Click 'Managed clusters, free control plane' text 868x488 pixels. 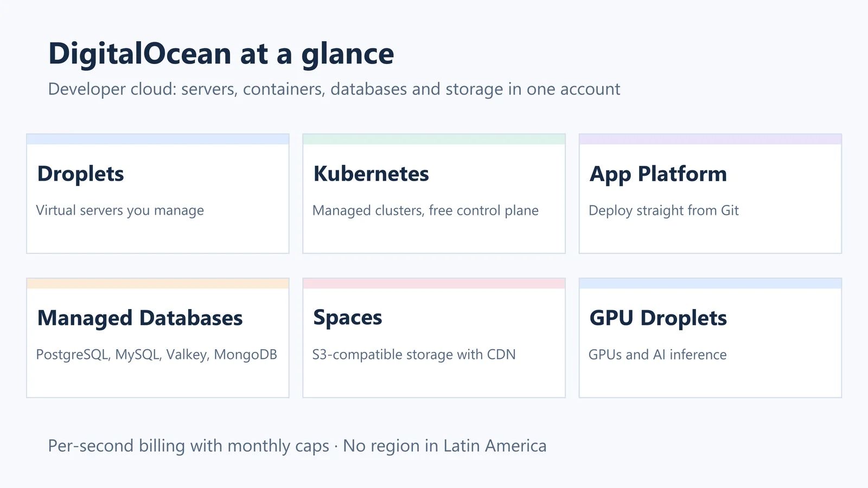click(x=425, y=210)
